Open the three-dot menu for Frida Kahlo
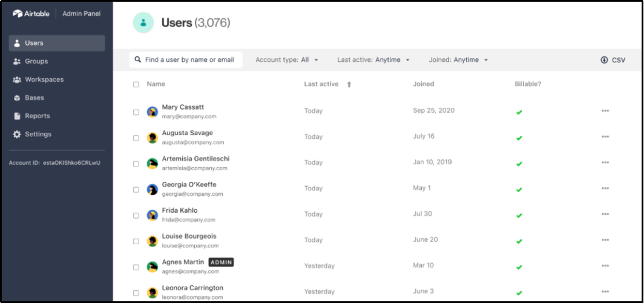This screenshot has width=644, height=303. (605, 214)
